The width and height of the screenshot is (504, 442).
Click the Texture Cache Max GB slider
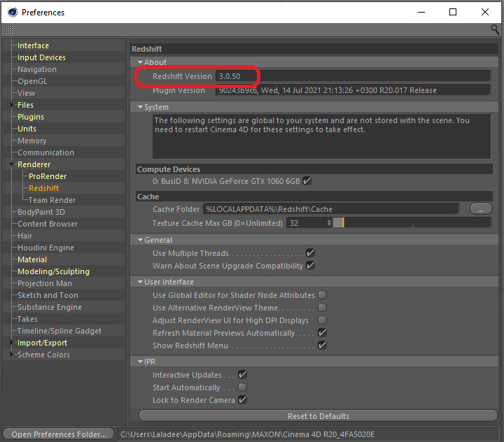412,223
